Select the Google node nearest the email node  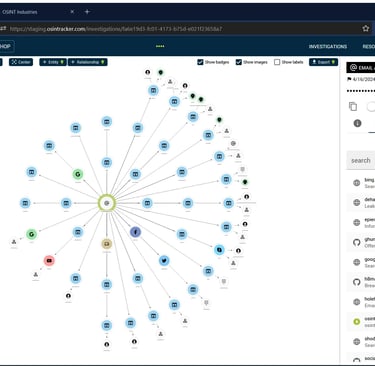tap(78, 174)
